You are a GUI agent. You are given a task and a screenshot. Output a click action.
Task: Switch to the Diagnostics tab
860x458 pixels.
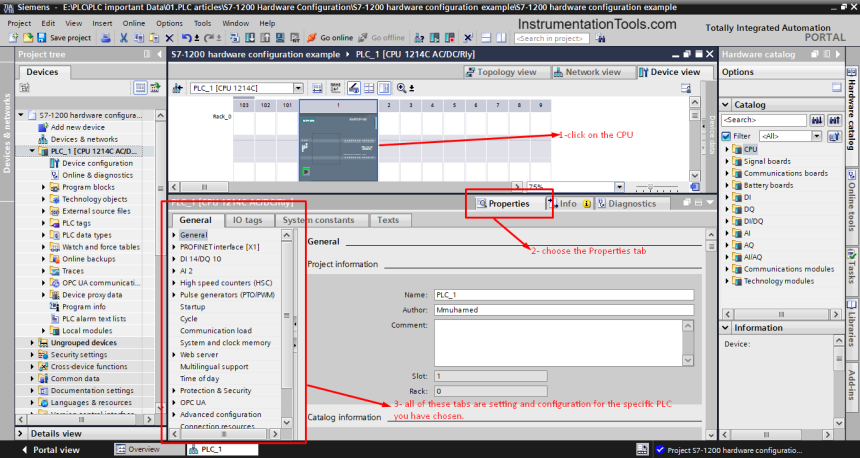(x=632, y=203)
